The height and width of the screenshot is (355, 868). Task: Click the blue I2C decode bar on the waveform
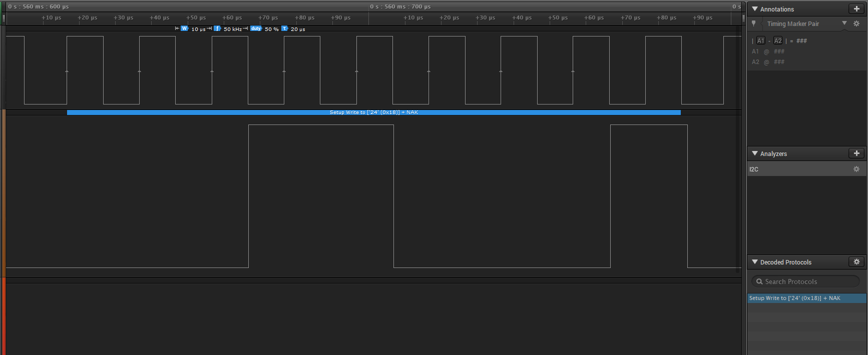coord(374,112)
